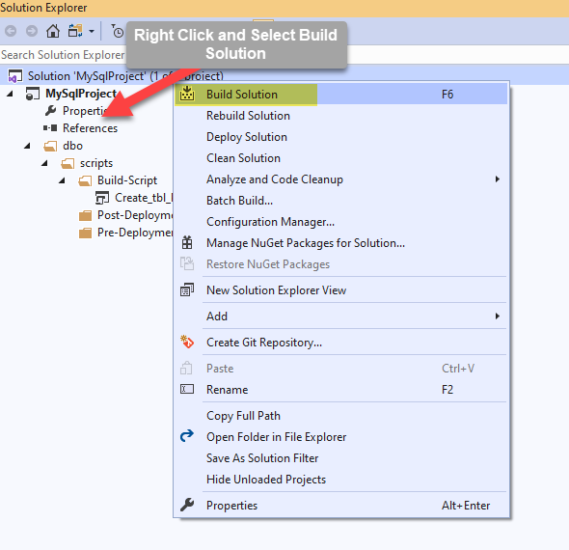Collapse the MySqlProject project node
This screenshot has height=550, width=569.
(x=10, y=94)
